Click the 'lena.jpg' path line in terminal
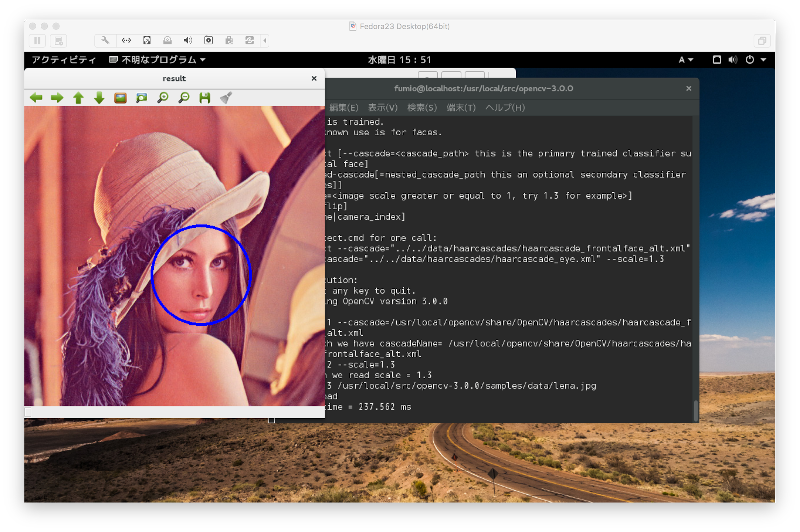This screenshot has height=532, width=800. [x=460, y=386]
